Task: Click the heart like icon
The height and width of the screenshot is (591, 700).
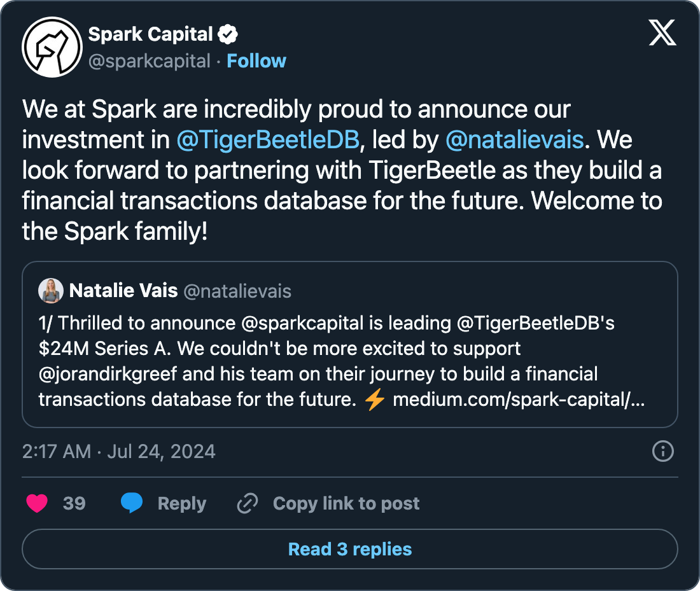Action: (37, 504)
